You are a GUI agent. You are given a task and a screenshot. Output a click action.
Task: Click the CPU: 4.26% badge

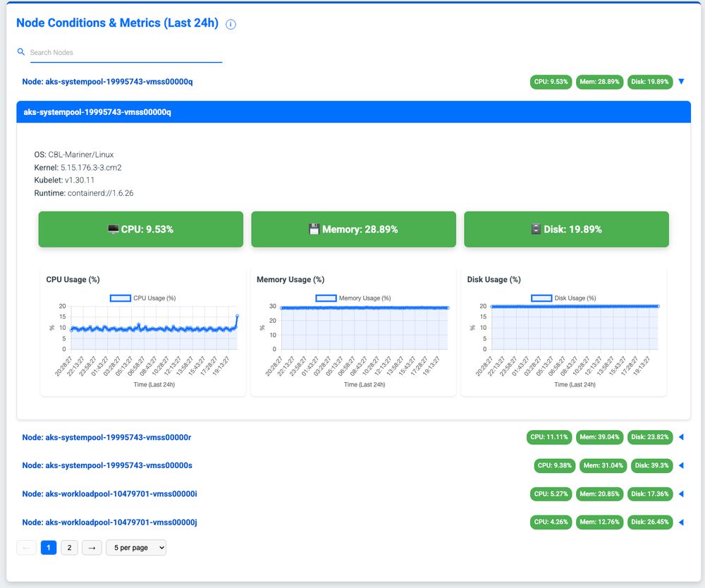551,522
